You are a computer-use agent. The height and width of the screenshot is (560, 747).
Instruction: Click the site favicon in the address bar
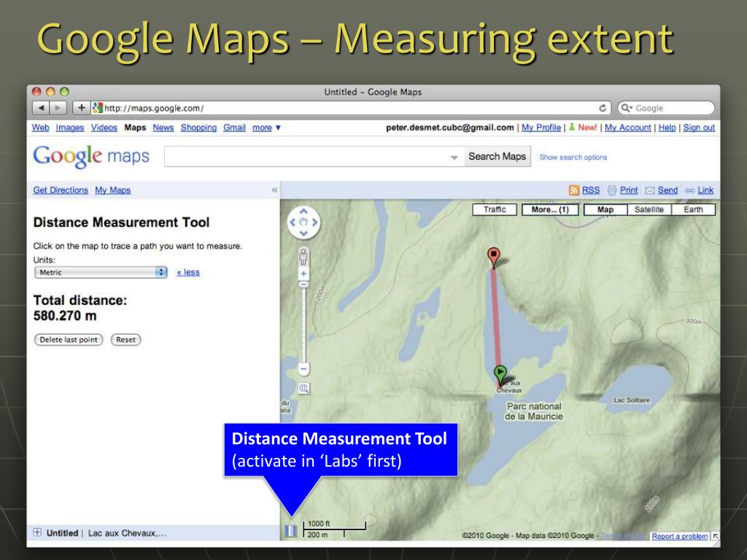[97, 108]
